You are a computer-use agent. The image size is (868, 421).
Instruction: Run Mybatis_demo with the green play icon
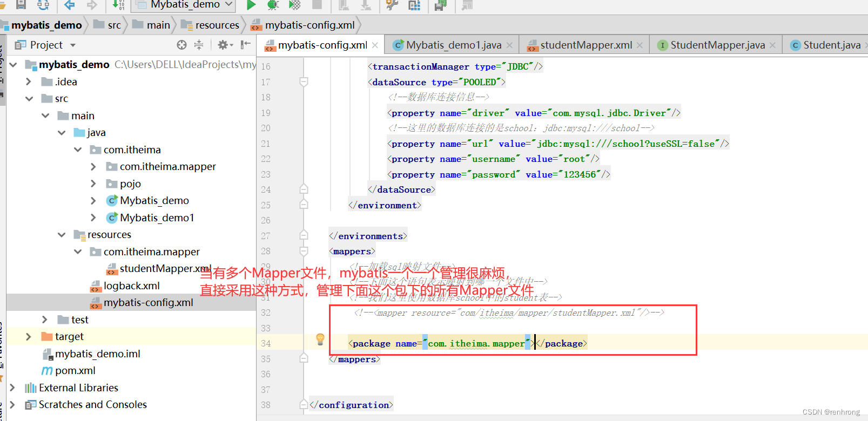(x=251, y=5)
